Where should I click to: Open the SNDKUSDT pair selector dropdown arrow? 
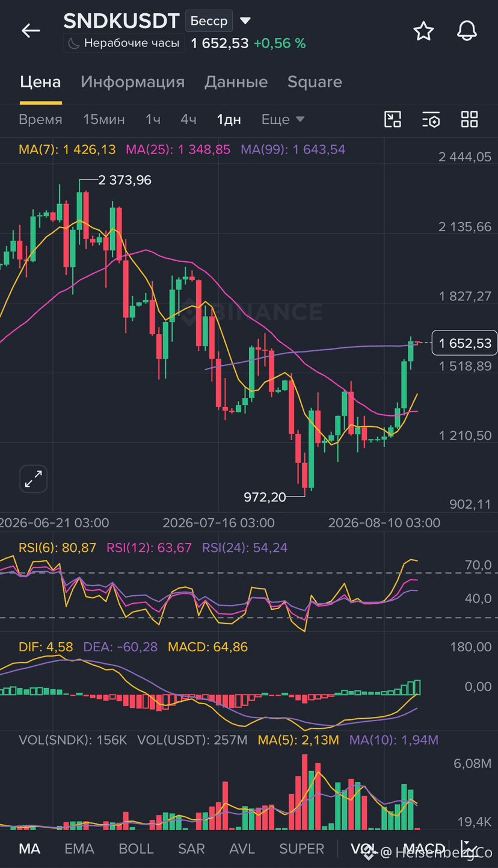coord(245,21)
